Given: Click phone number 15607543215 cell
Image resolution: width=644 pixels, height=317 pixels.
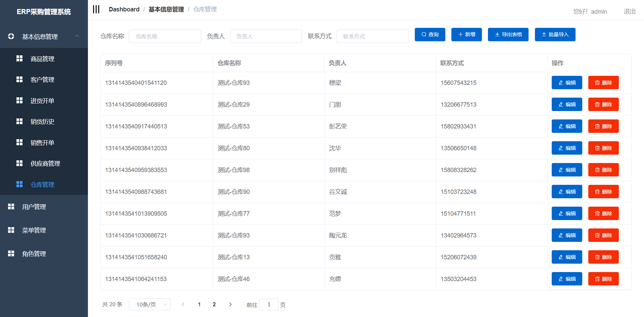Looking at the screenshot, I should tap(458, 83).
